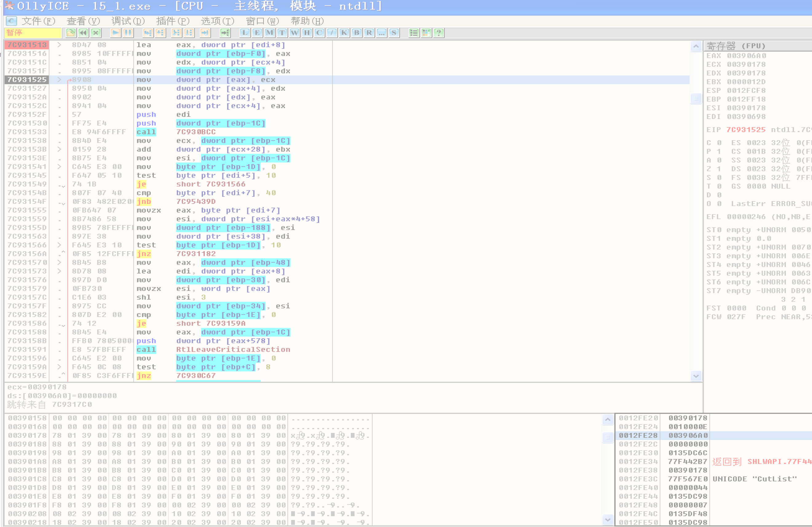Open appearance color grid icon
812x527 pixels.
(426, 33)
